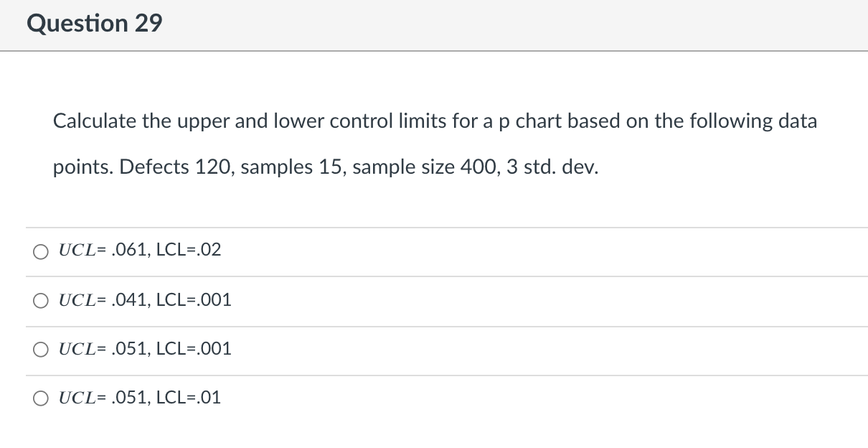Select the radio button for UCL= .051, LCL=.01
The height and width of the screenshot is (448, 868).
point(41,398)
